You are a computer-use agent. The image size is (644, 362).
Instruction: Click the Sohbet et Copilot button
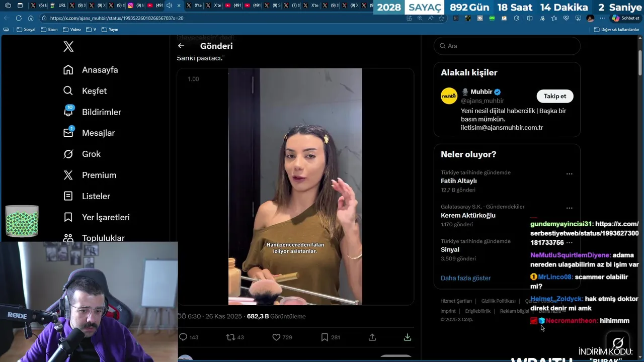point(625,18)
